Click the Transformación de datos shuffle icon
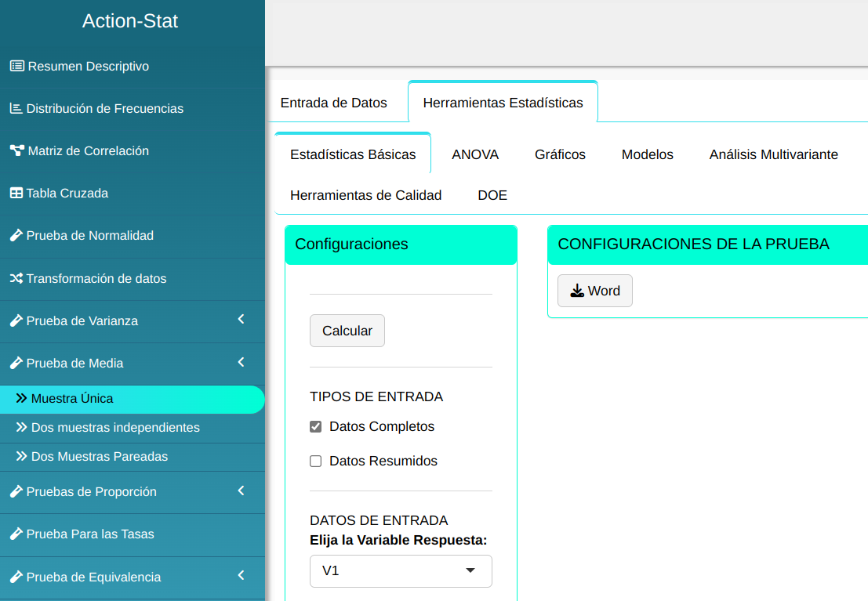Image resolution: width=868 pixels, height=601 pixels. [x=16, y=279]
